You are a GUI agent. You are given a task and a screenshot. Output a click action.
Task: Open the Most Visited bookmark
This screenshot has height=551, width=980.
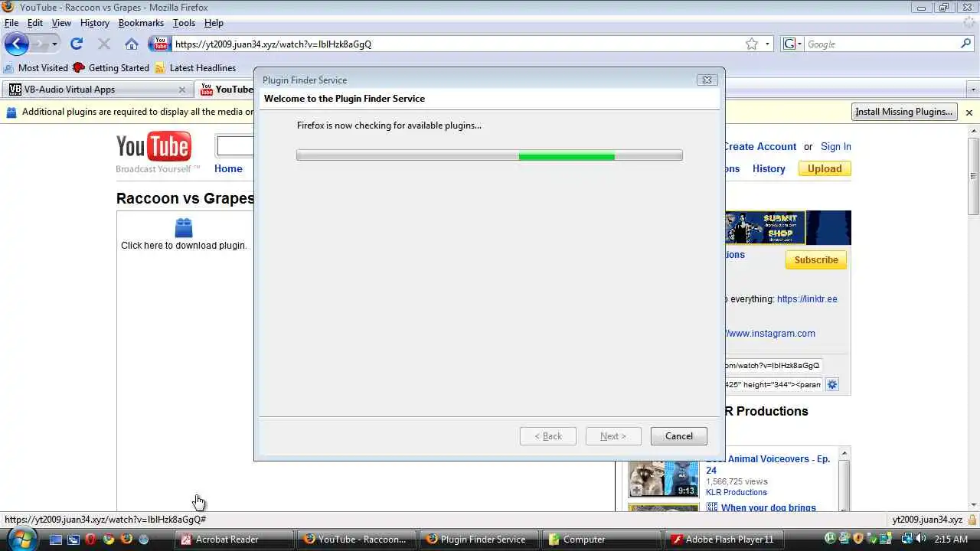36,68
